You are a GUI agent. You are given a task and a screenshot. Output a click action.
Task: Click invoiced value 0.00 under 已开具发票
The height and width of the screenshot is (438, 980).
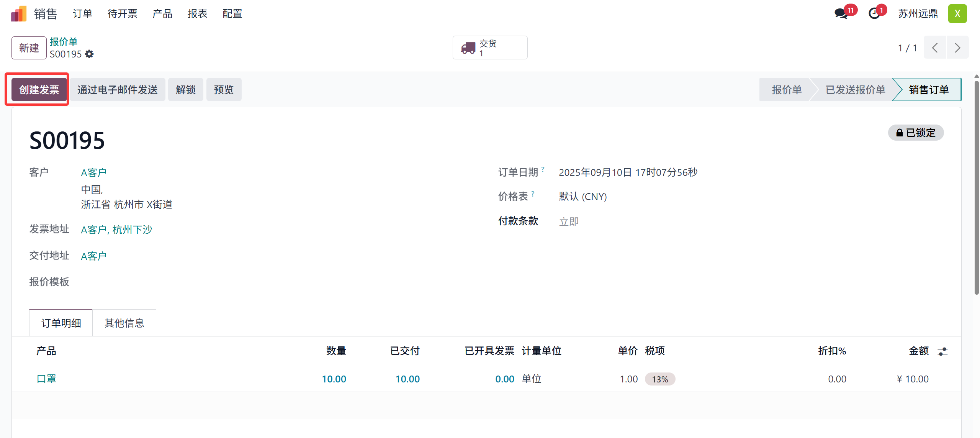pyautogui.click(x=505, y=379)
